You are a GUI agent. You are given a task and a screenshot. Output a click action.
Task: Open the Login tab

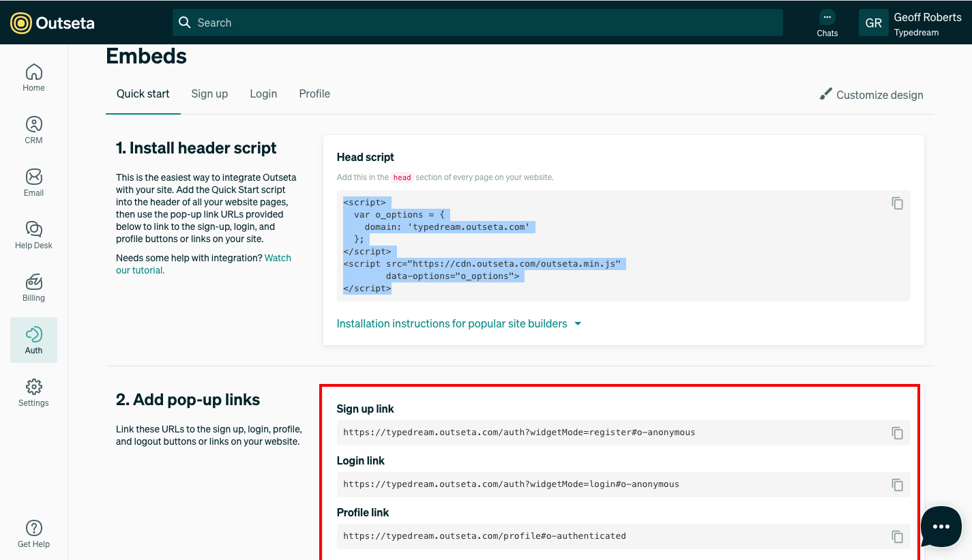point(263,94)
